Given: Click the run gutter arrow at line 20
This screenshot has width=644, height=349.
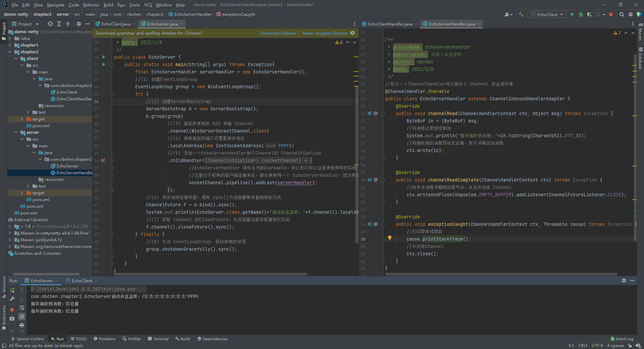Looking at the screenshot, I should tap(104, 57).
